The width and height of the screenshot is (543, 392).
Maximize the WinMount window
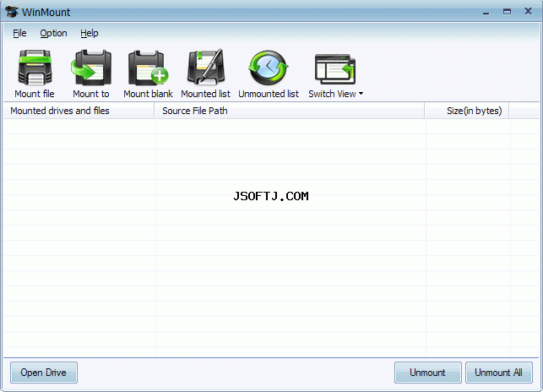(507, 12)
